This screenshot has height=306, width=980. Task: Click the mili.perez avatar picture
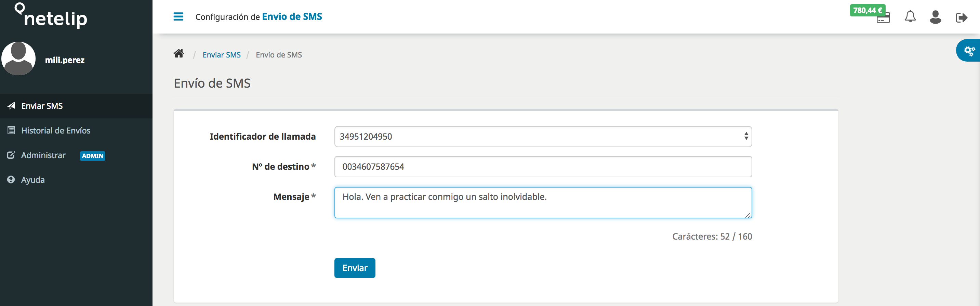(x=19, y=59)
